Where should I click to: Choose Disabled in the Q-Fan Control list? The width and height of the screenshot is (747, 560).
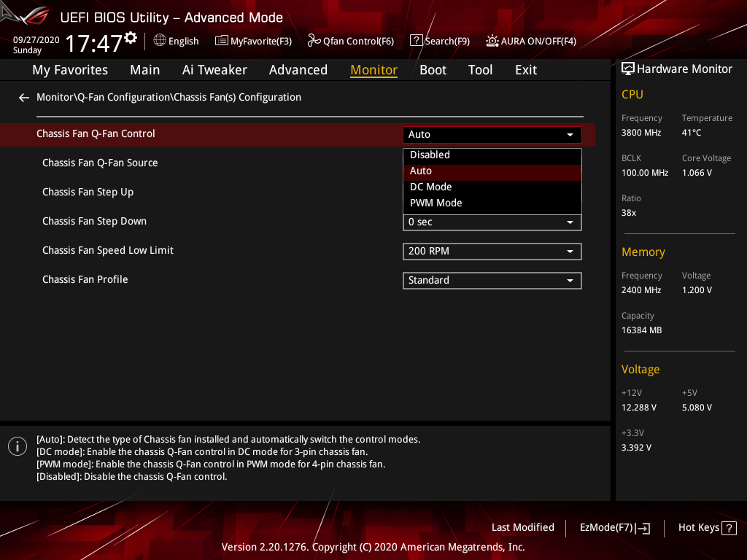tap(492, 155)
